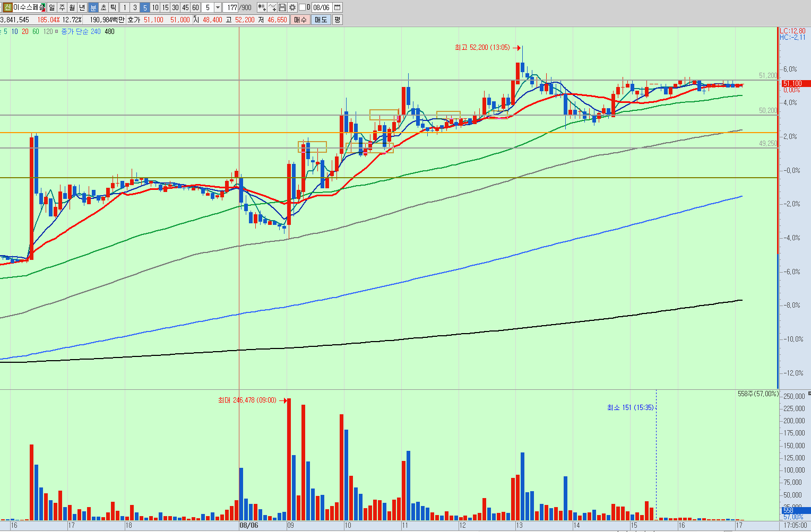
Task: Select the 월 (monthly) chart period
Action: [72, 7]
